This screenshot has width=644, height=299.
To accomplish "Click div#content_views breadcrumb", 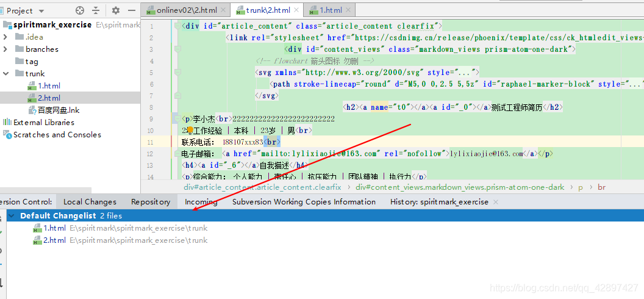I will pyautogui.click(x=460, y=187).
